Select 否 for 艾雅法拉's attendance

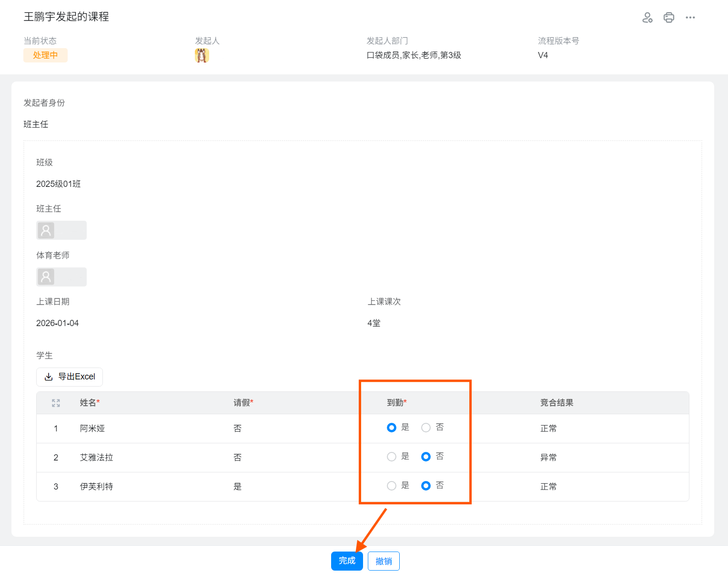426,457
